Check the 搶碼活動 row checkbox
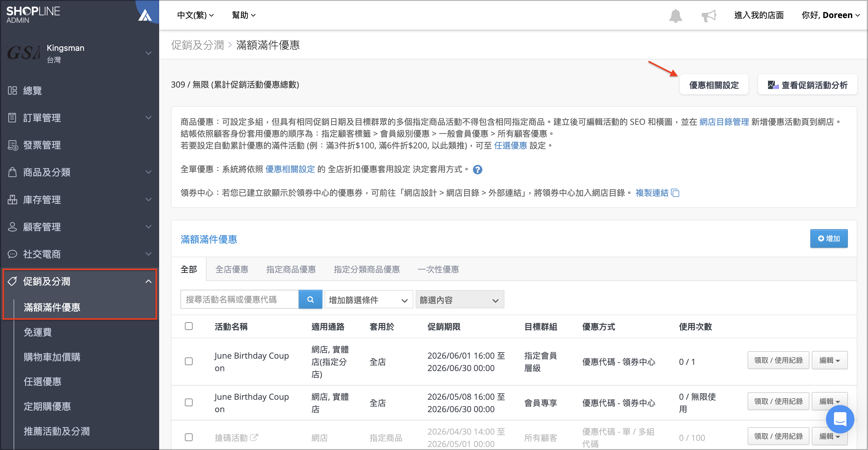The width and height of the screenshot is (868, 450). tap(189, 437)
